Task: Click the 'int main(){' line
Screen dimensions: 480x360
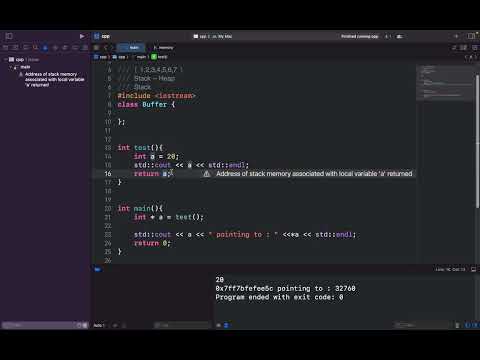Action: pyautogui.click(x=140, y=209)
